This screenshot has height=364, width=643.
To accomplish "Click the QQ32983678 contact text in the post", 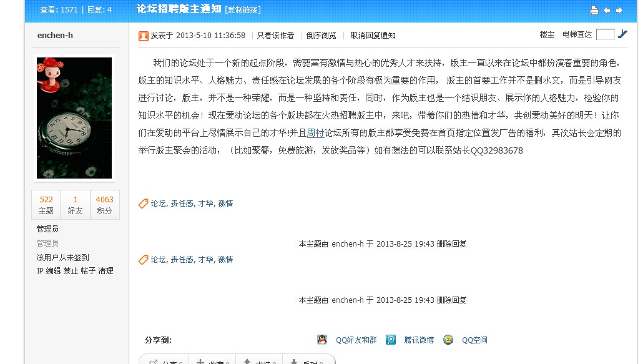I will [x=496, y=150].
